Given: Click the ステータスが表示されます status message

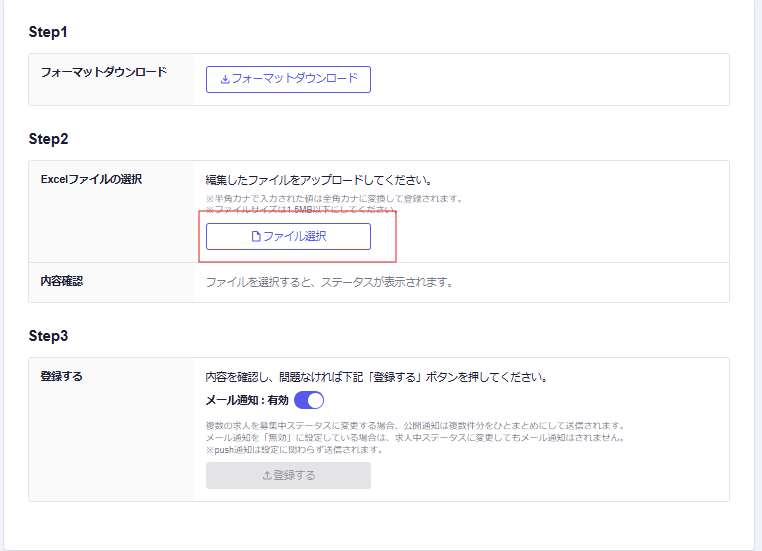Looking at the screenshot, I should (x=329, y=282).
